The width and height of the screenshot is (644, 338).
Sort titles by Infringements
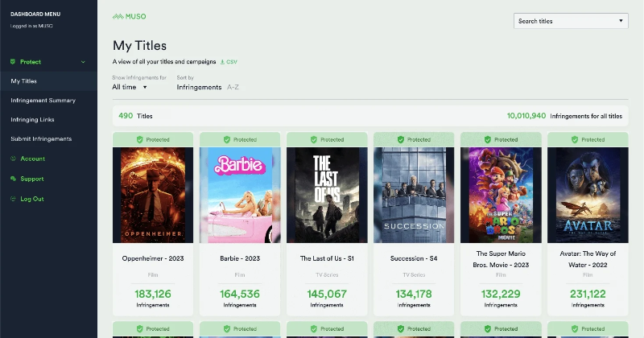[x=199, y=87]
